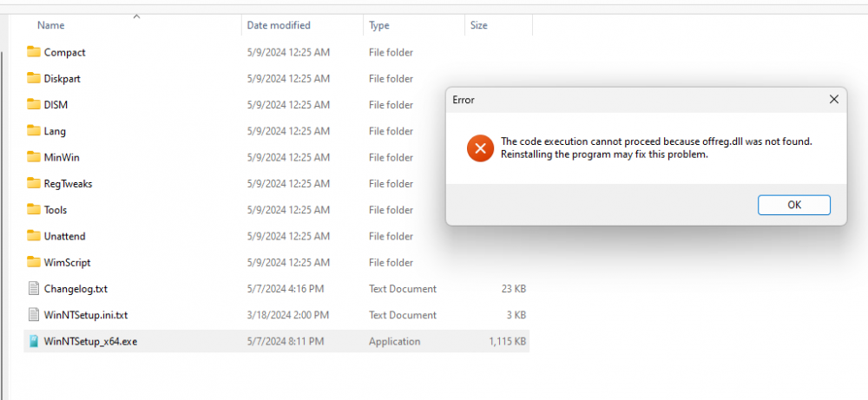This screenshot has height=400, width=868.
Task: Select the Lang folder name
Action: 55,131
